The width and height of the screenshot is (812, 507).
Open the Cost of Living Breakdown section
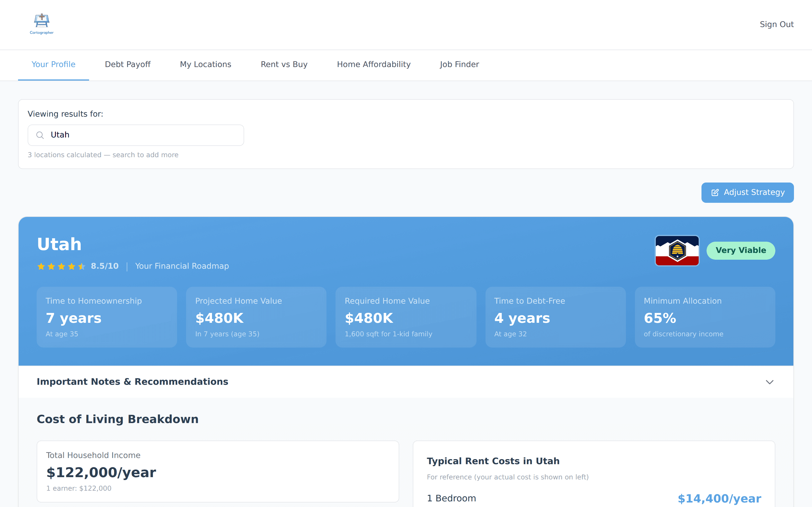(x=118, y=419)
